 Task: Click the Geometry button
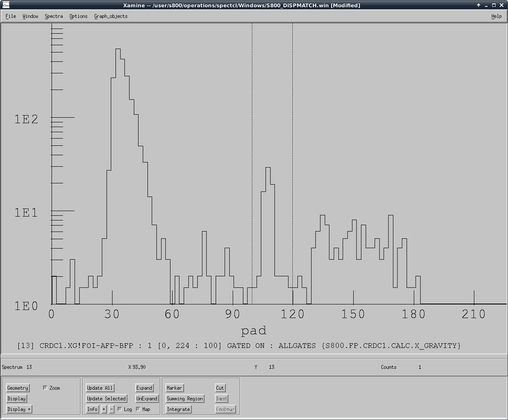pyautogui.click(x=17, y=388)
